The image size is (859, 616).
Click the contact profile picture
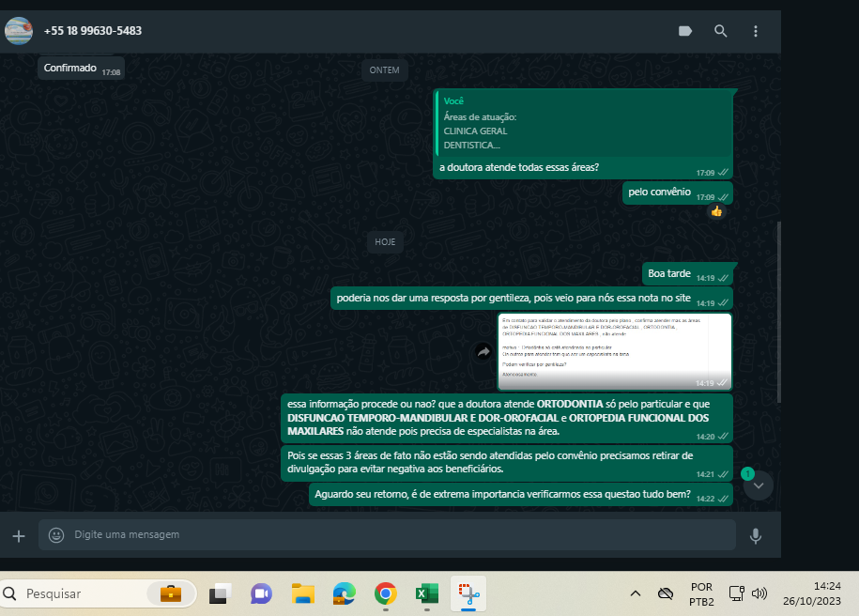click(19, 31)
